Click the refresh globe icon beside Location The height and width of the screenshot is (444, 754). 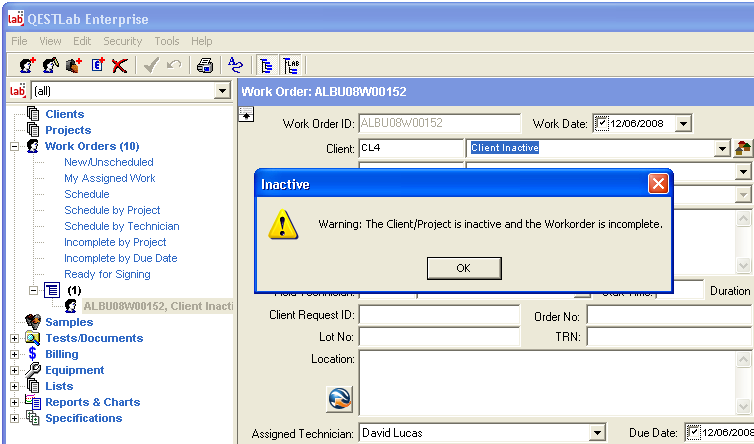tap(340, 398)
